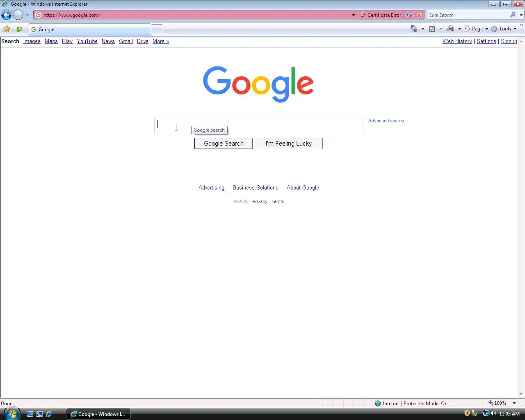
Task: Click the address bar URL field
Action: point(192,15)
